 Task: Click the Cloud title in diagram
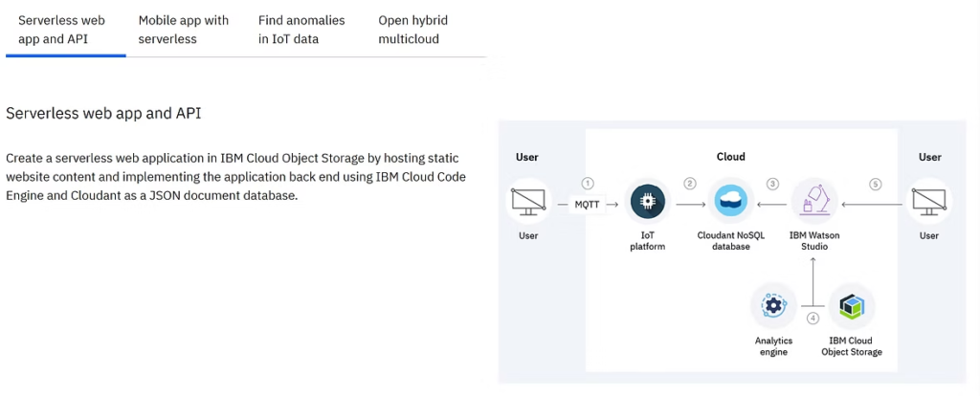coord(730,157)
